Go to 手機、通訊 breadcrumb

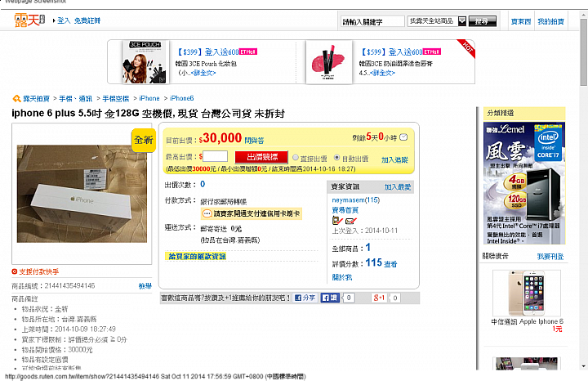tap(75, 99)
